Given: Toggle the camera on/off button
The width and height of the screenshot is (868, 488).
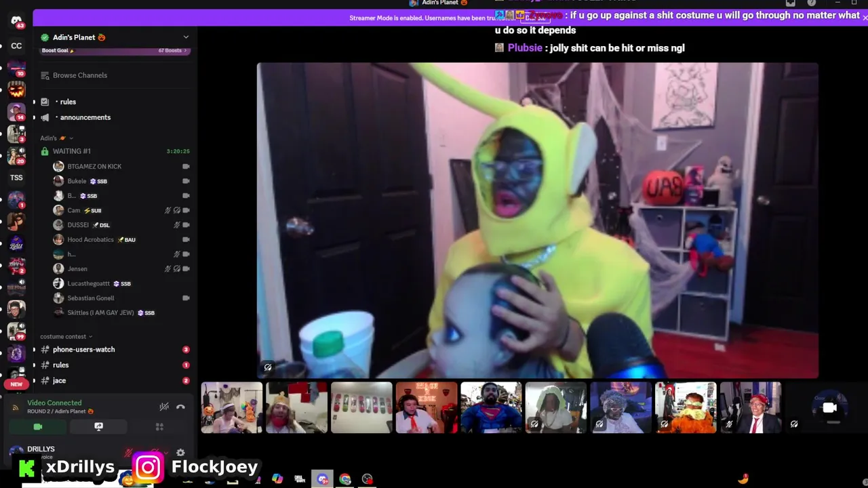Looking at the screenshot, I should [38, 427].
